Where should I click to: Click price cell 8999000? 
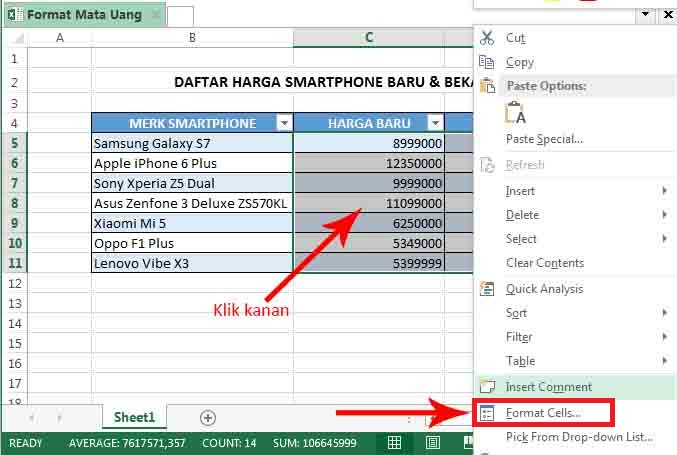click(x=369, y=143)
